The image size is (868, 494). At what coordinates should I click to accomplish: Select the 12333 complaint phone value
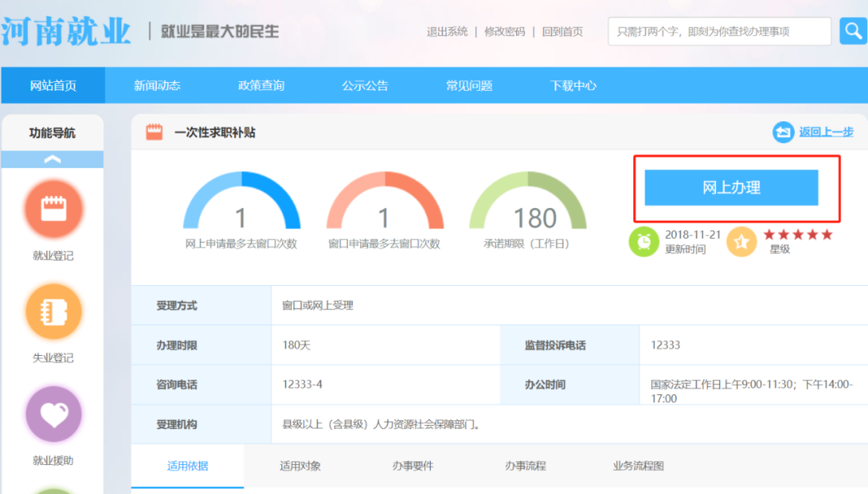pyautogui.click(x=665, y=345)
